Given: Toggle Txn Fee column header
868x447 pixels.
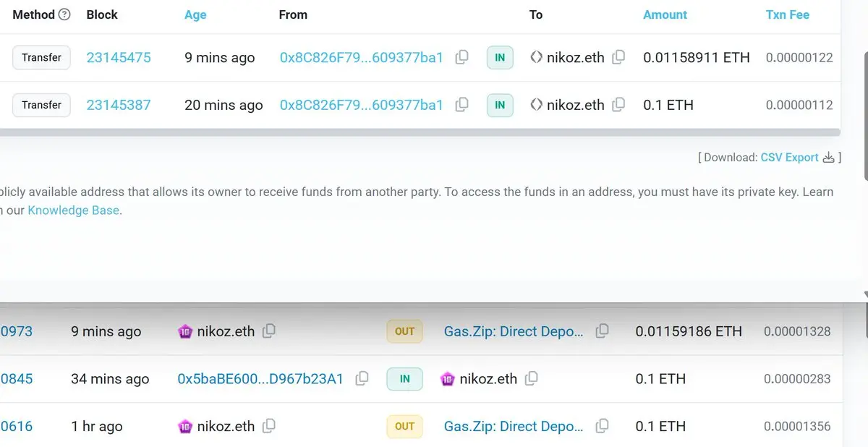Looking at the screenshot, I should 787,14.
